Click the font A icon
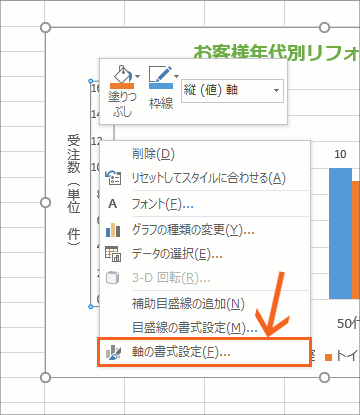Screen dimensions: 360x415 [113, 204]
